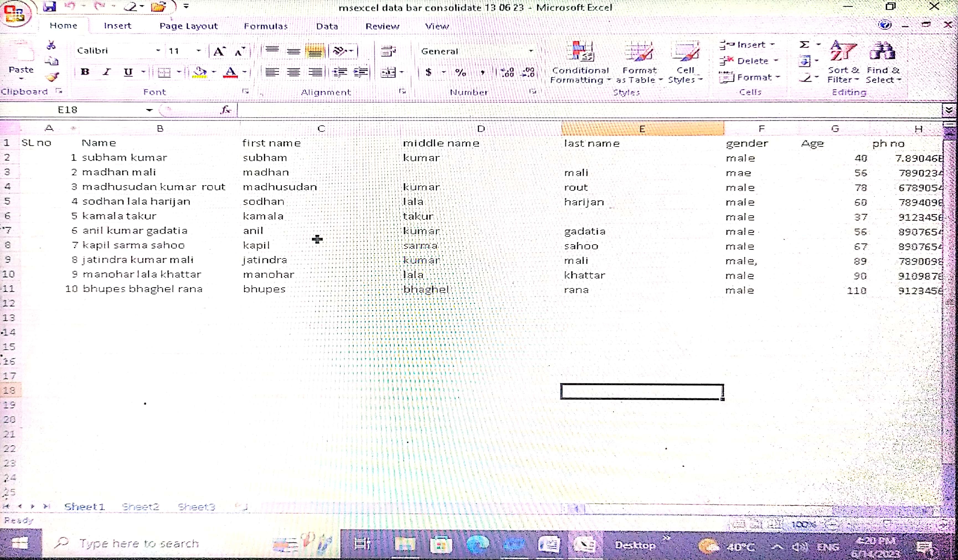Switch to the Formulas ribbon tab
Screen dimensions: 958x560
[266, 26]
